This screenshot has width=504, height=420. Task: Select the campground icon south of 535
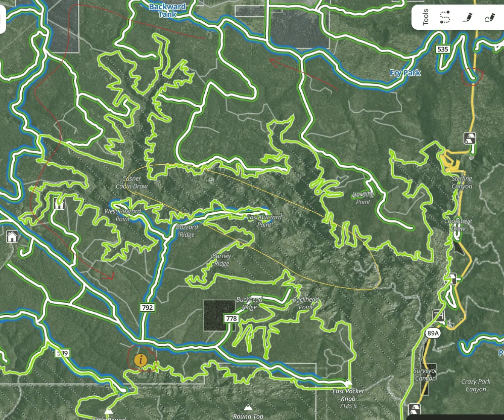[x=470, y=138]
